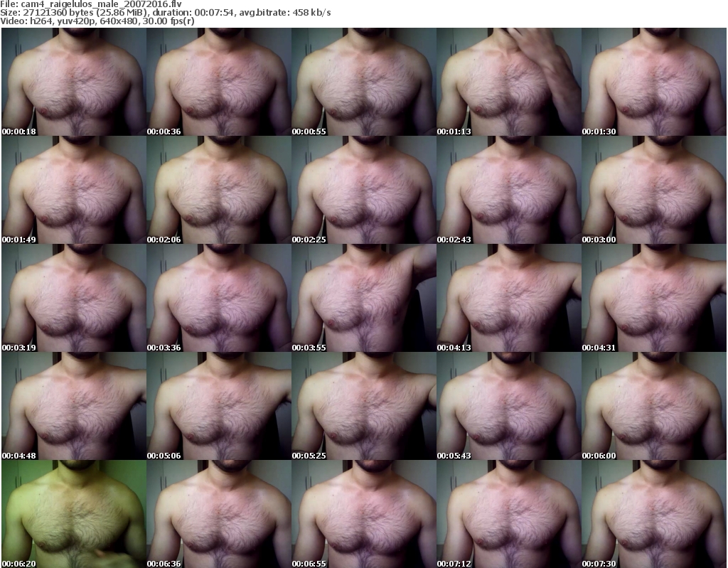This screenshot has height=568, width=728.
Task: Click the green-tinted frame at 00:06:20
Action: [x=74, y=514]
